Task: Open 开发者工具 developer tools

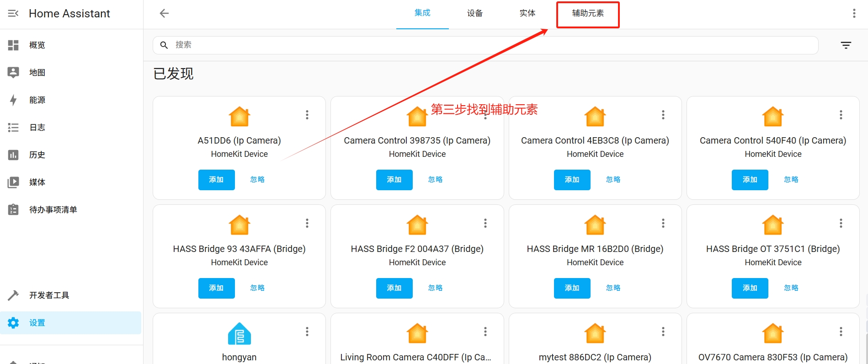Action: pos(71,295)
